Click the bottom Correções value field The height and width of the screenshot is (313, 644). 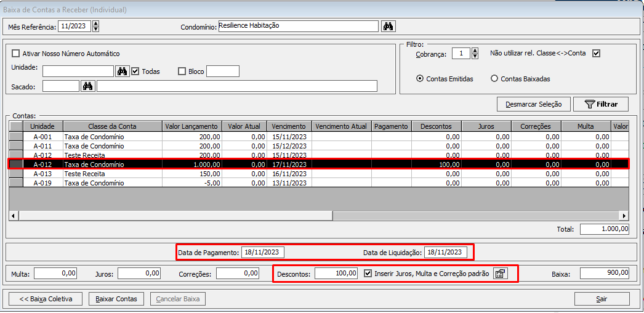(x=238, y=273)
